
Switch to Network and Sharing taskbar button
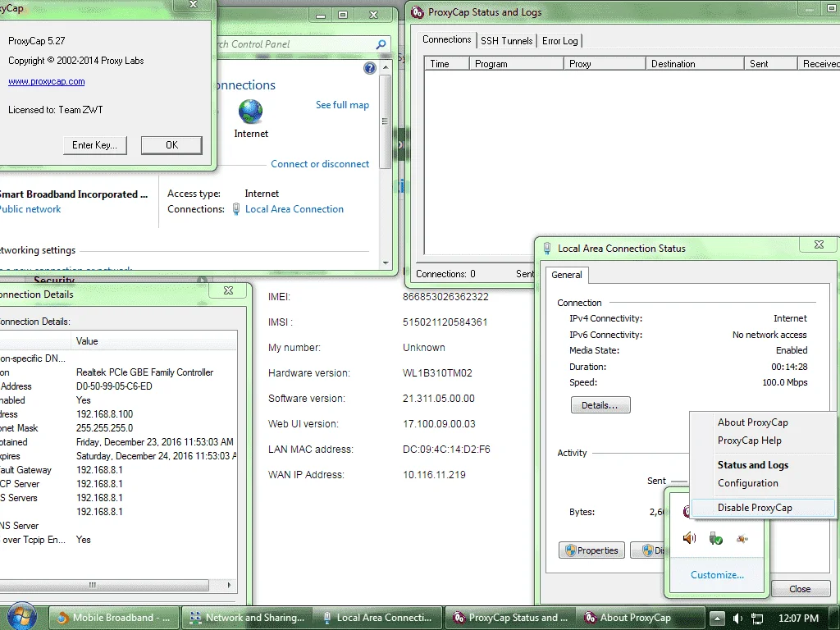coord(246,618)
